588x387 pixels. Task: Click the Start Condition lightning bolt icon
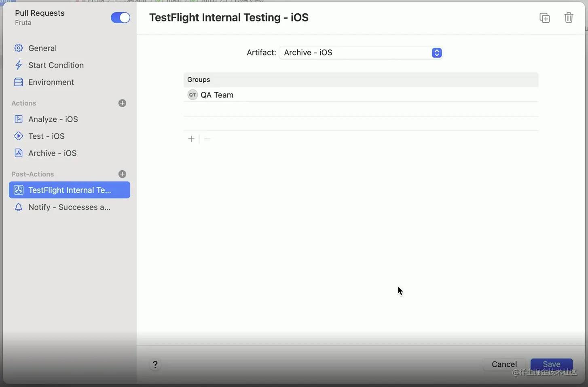(x=19, y=65)
